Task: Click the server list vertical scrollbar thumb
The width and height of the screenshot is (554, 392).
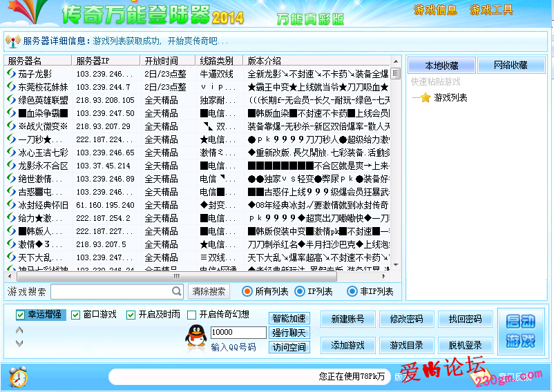Action: [x=396, y=73]
